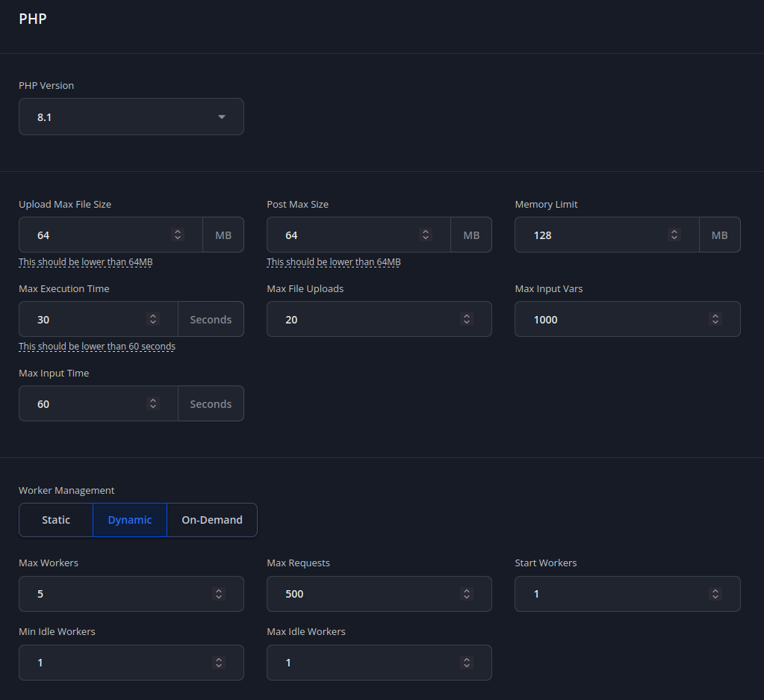Click the Max Input Time stepper

tap(153, 403)
